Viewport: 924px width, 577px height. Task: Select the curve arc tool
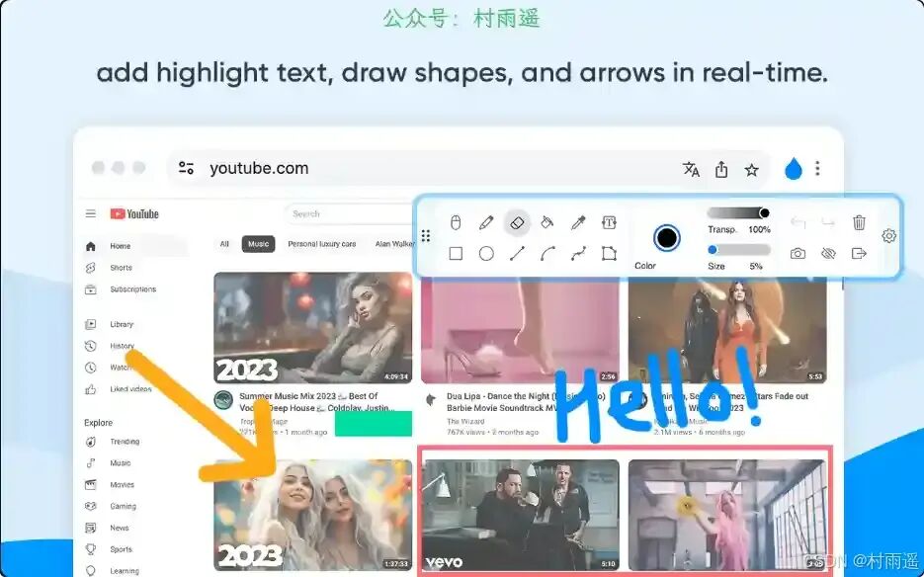[x=547, y=254]
